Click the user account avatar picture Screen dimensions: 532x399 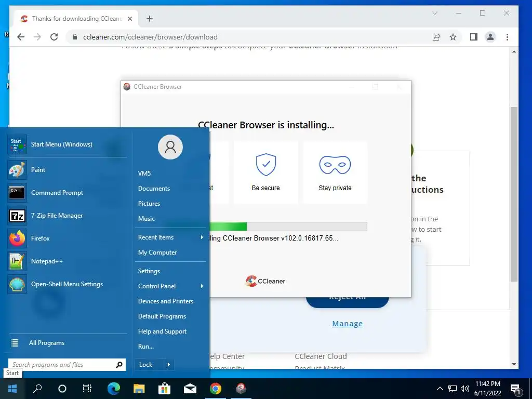[170, 147]
